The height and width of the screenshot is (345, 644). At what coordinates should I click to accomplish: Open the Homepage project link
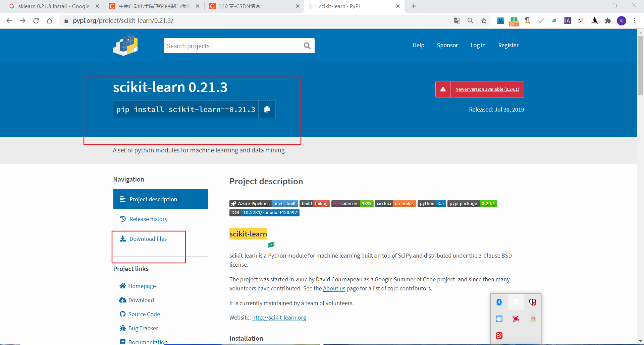tap(142, 286)
